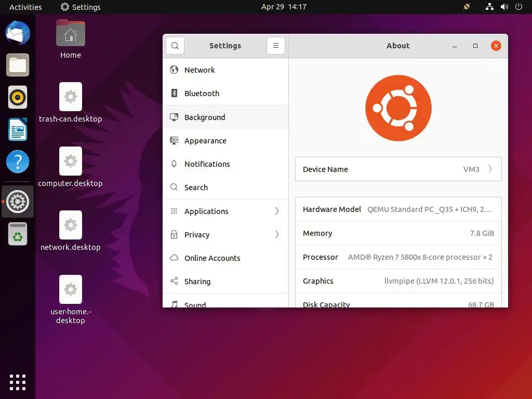532x399 pixels.
Task: Click the Privacy lock icon
Action: click(x=174, y=234)
